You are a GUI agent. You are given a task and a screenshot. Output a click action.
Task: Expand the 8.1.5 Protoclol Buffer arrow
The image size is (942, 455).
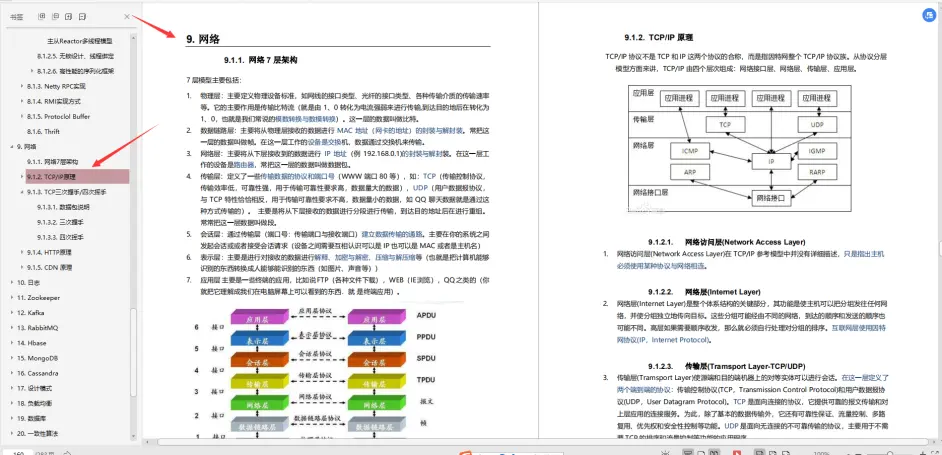pyautogui.click(x=22, y=116)
